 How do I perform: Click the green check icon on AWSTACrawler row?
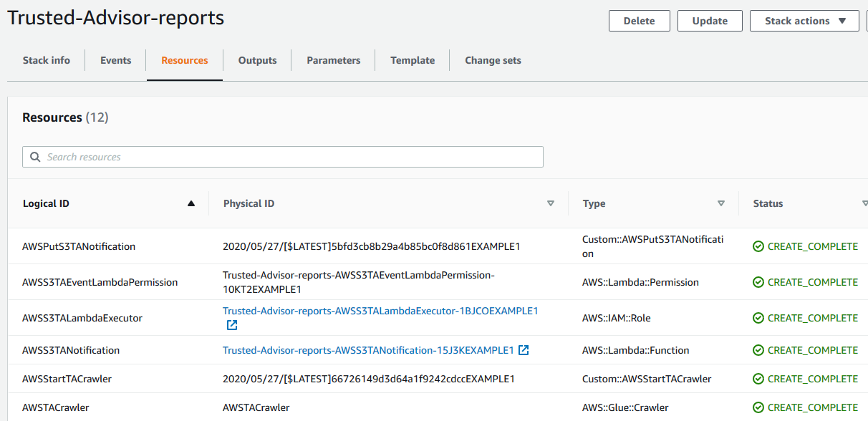[x=758, y=407]
